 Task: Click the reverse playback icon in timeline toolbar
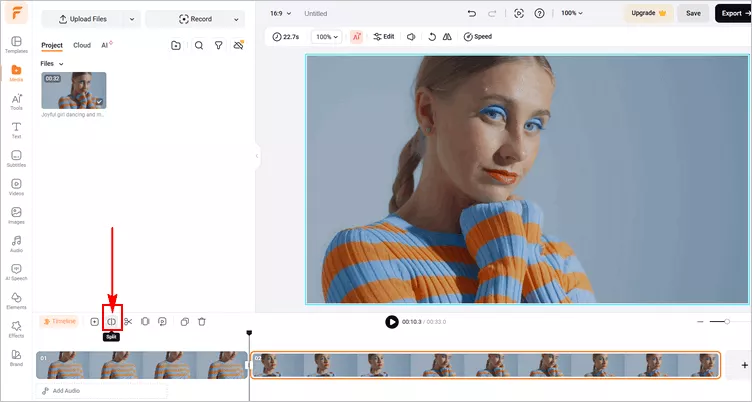[x=163, y=321]
